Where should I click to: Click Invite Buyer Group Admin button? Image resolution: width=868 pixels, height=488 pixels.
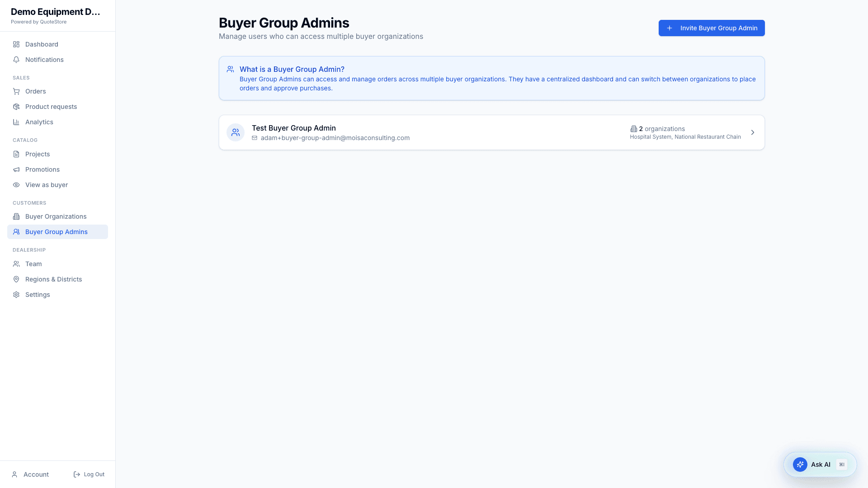[712, 28]
